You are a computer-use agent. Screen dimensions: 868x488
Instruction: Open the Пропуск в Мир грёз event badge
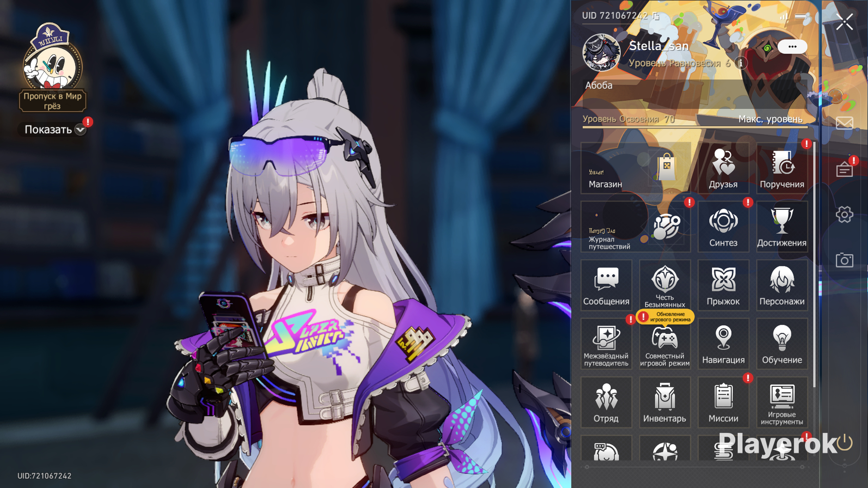click(52, 67)
